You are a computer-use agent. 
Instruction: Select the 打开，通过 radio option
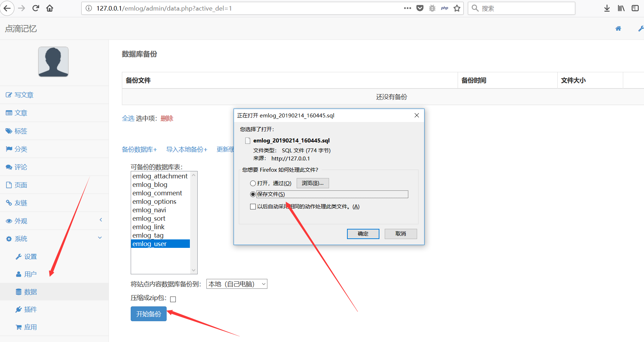click(253, 183)
